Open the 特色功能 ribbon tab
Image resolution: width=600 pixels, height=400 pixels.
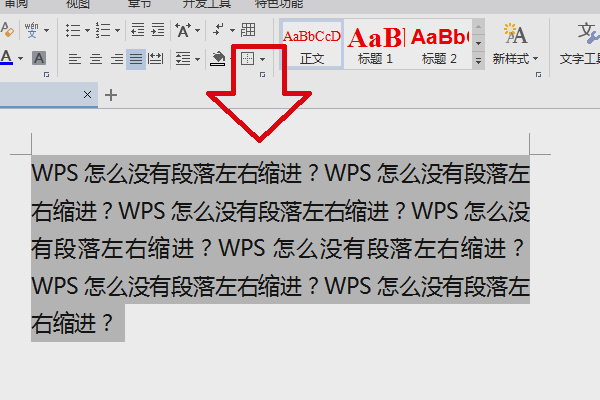coord(279,4)
